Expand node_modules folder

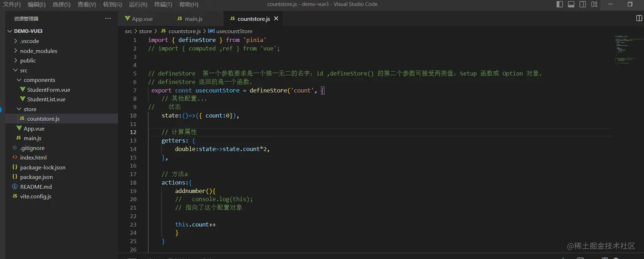pyautogui.click(x=61, y=51)
